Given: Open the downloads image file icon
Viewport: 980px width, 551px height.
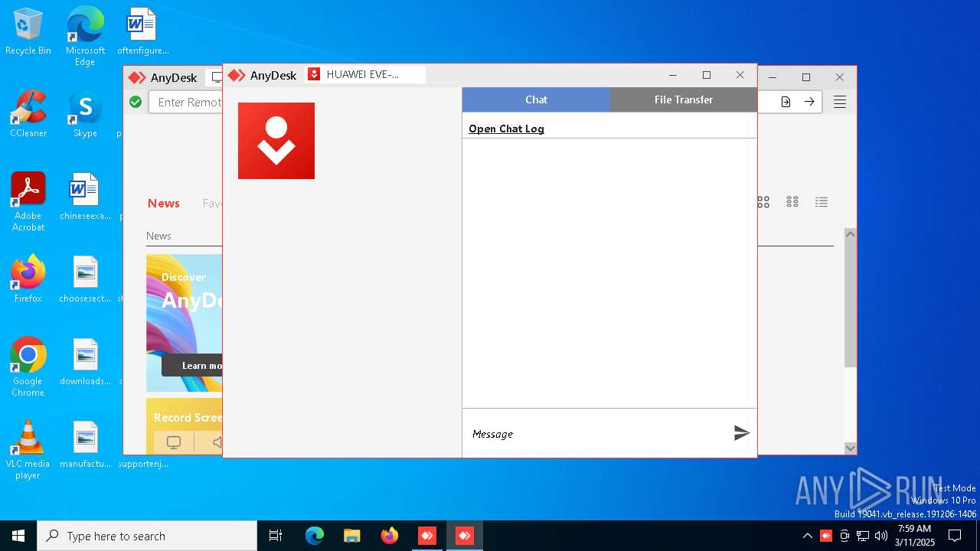Looking at the screenshot, I should [x=85, y=362].
